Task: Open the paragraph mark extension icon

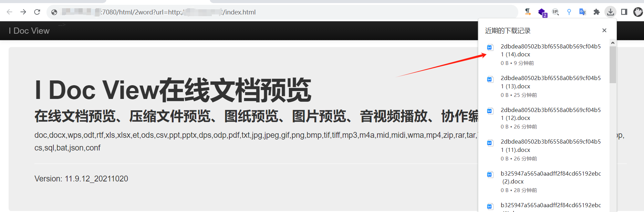Action: (x=528, y=12)
